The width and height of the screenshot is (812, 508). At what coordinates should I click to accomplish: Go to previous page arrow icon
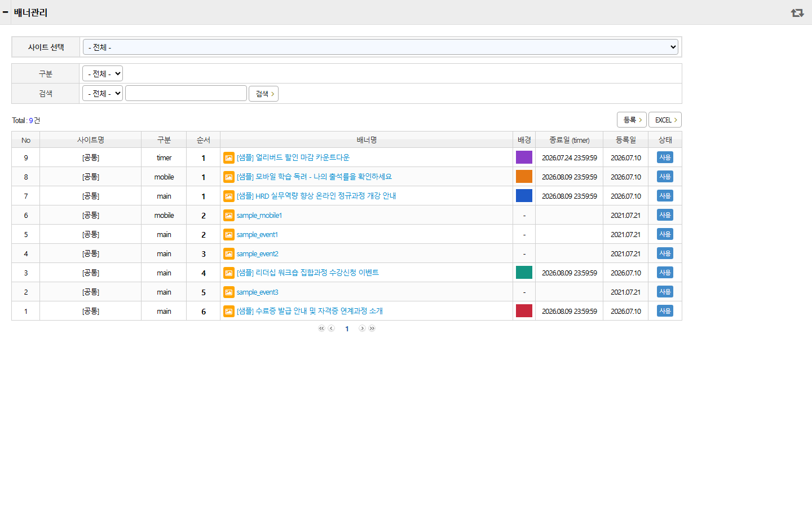332,329
